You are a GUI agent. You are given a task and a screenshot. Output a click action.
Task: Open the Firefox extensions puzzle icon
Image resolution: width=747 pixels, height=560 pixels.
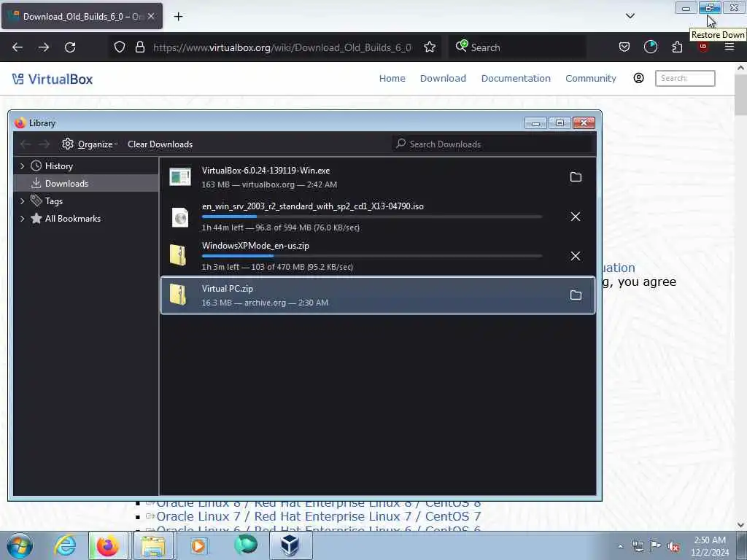point(677,47)
